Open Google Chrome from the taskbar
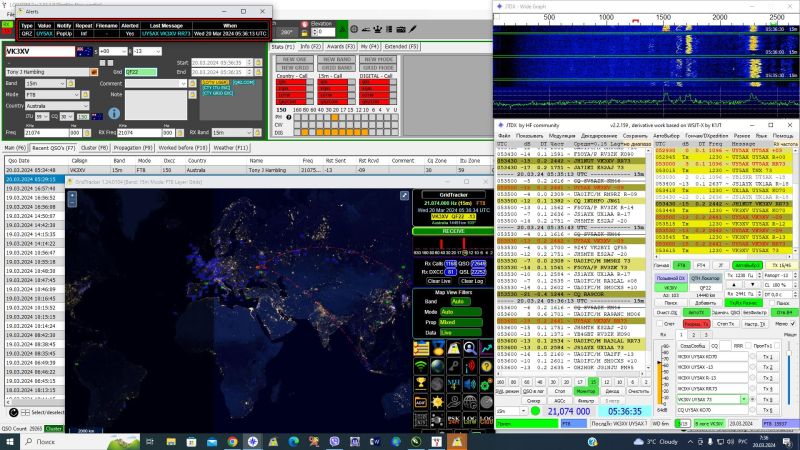 tap(232, 441)
